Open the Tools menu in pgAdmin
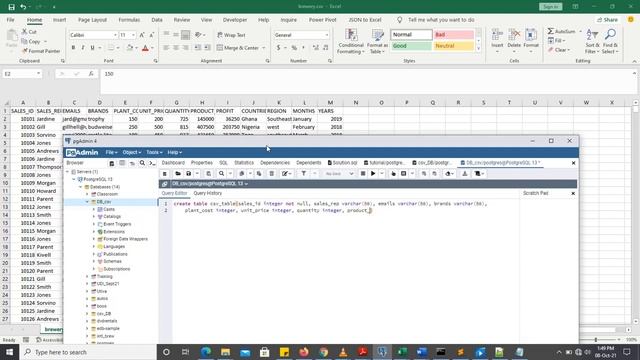 [x=154, y=152]
